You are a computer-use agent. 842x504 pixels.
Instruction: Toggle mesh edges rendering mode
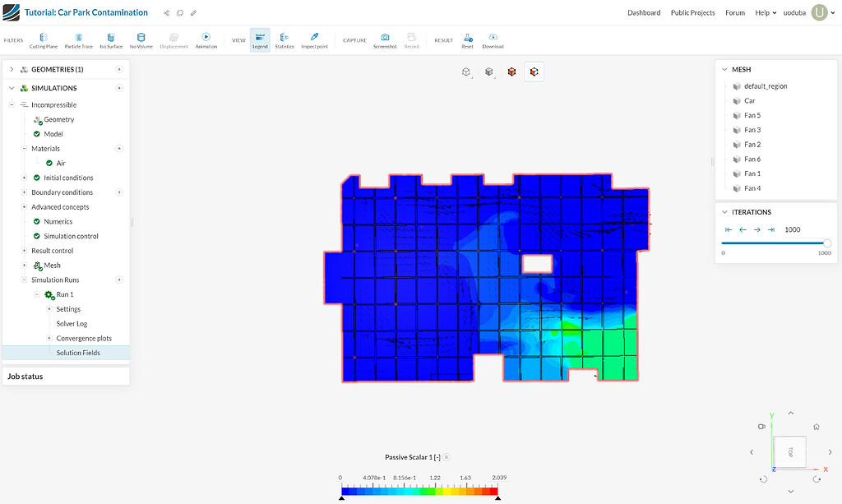click(488, 72)
